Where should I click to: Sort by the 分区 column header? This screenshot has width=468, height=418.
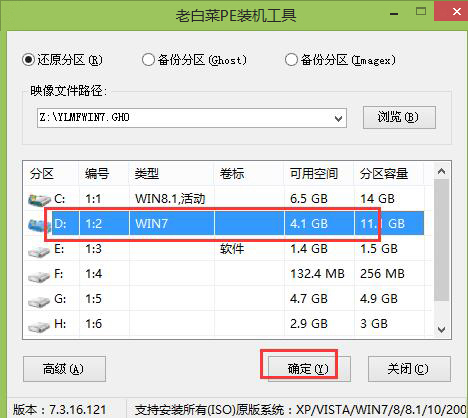coord(51,174)
